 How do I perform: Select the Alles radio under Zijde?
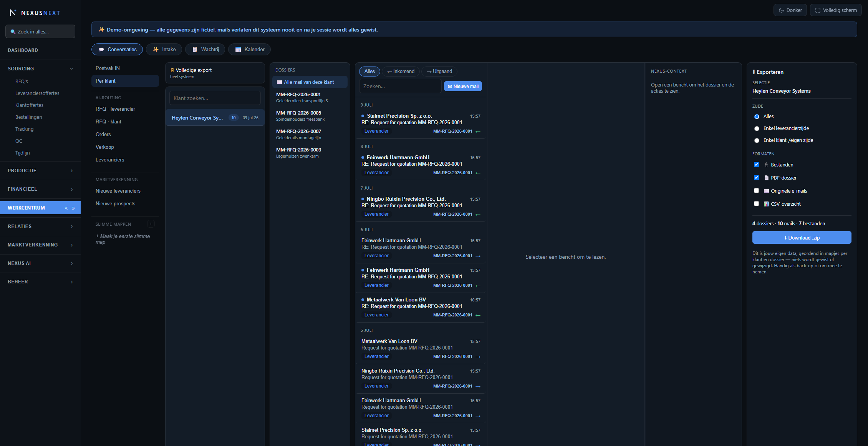point(757,117)
